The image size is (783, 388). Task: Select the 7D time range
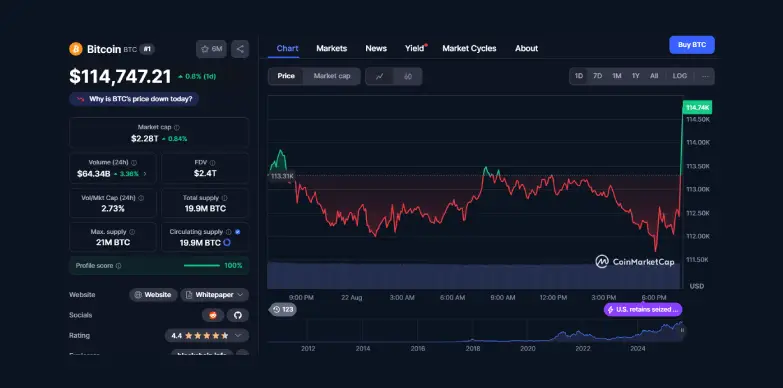click(x=597, y=76)
